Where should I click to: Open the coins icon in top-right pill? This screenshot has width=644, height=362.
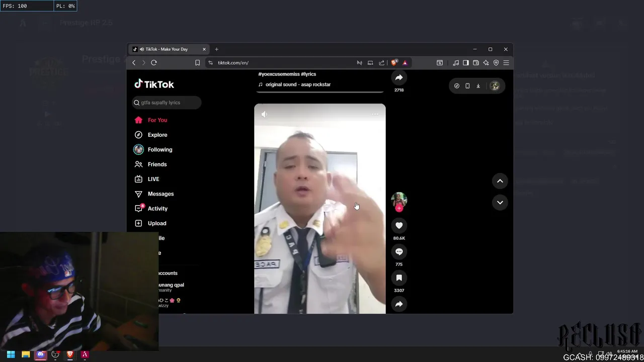click(457, 86)
